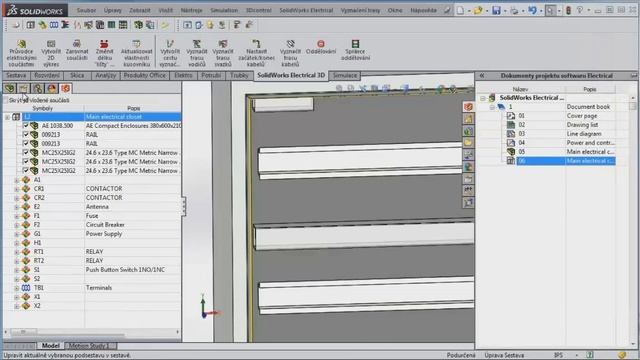Expand the TB1 Terminals node

pos(17,288)
